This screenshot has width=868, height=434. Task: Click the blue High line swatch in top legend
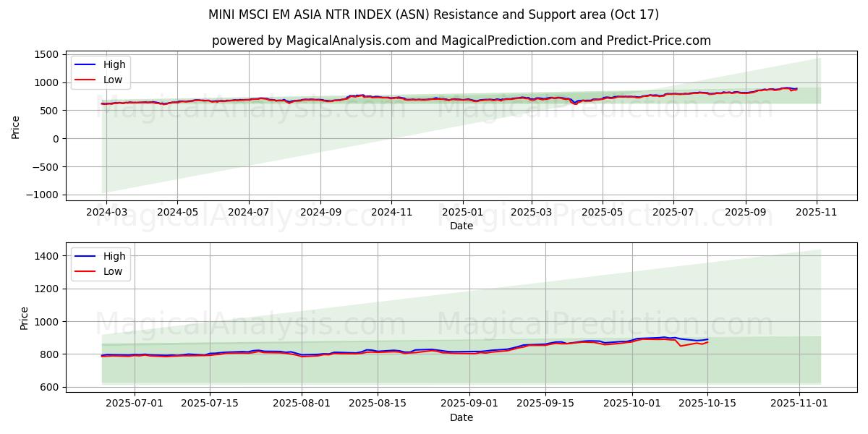85,64
